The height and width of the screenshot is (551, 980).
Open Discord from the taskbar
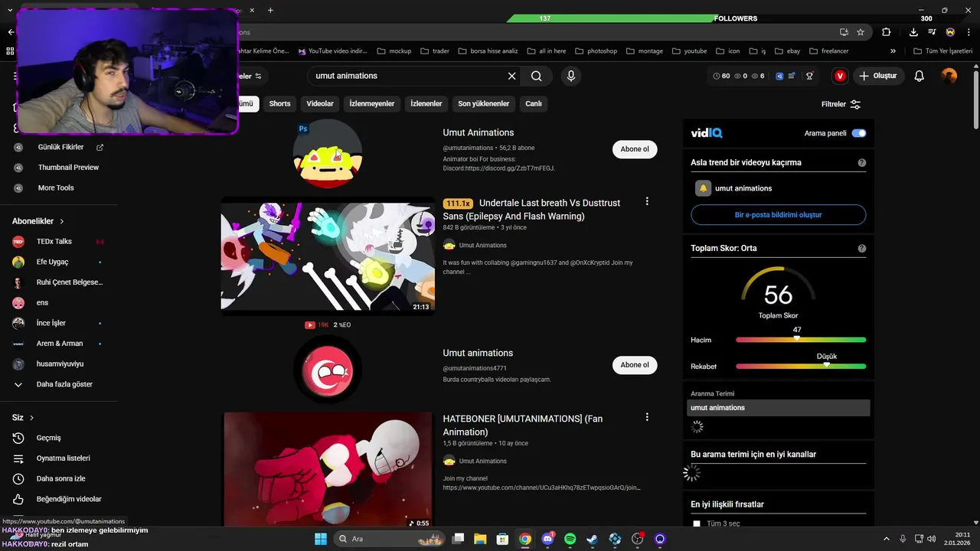[547, 539]
